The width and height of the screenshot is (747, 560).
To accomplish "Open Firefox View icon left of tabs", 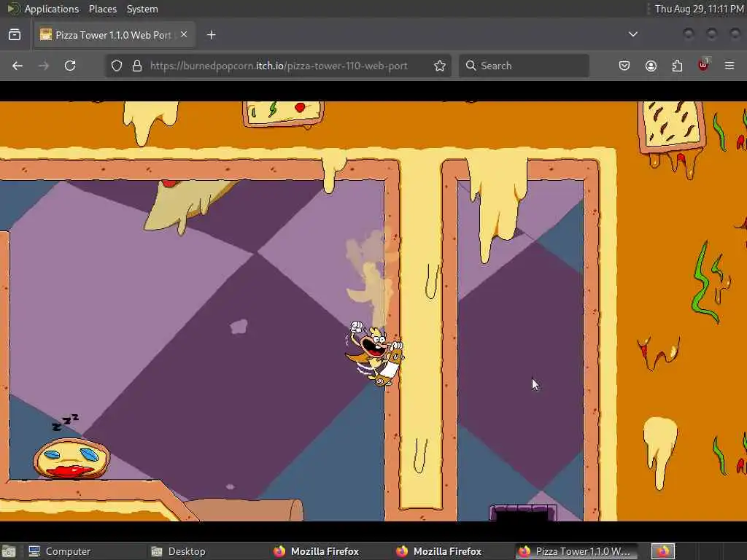I will click(15, 35).
